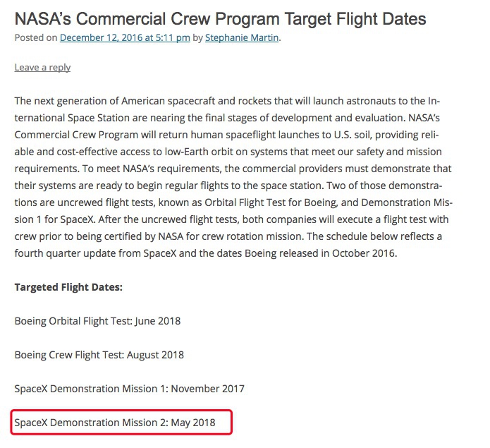
Task: Select SpaceX Demonstration Mission 1: November 2017 line
Action: tap(130, 389)
